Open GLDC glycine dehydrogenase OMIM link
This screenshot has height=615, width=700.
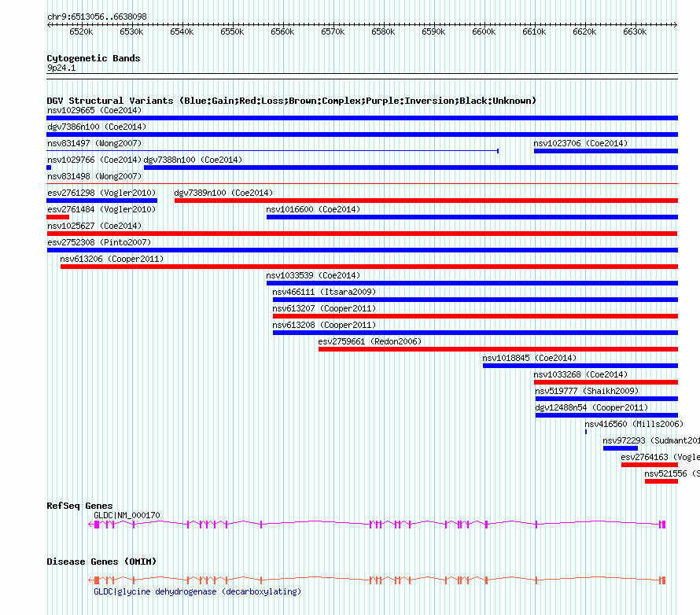197,591
